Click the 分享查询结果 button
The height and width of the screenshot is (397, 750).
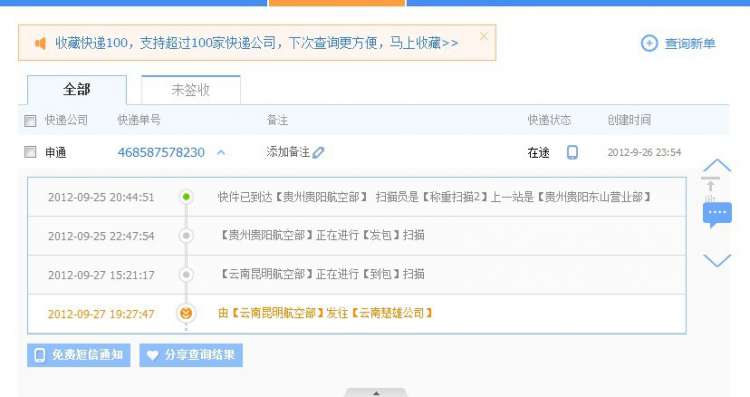(191, 355)
